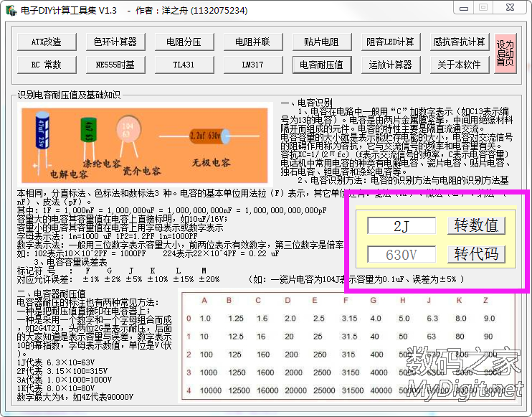Click the disabled maximize button

[x=483, y=7]
